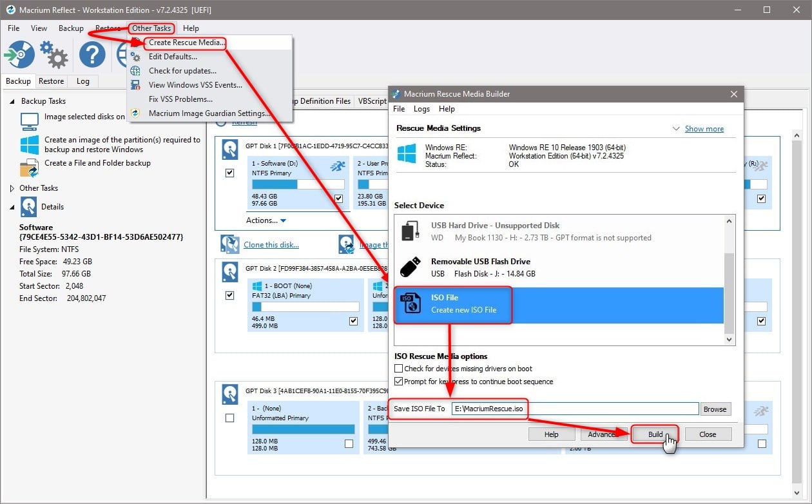This screenshot has width=812, height=504.
Task: Click the Windows partition backup icon
Action: (29, 144)
